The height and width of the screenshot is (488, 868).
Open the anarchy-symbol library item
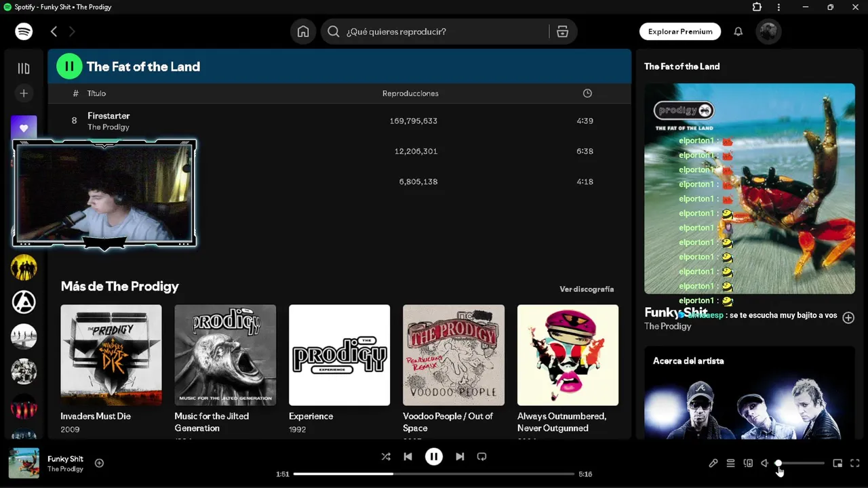[24, 302]
